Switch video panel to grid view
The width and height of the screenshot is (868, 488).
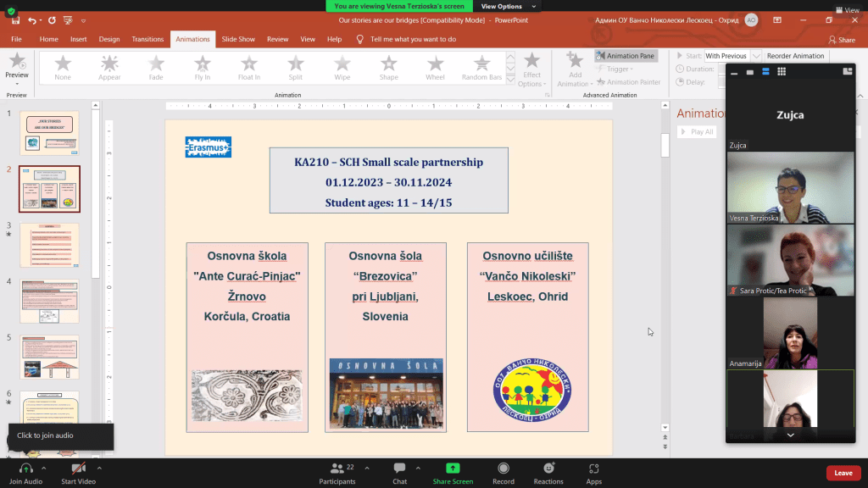click(x=782, y=72)
